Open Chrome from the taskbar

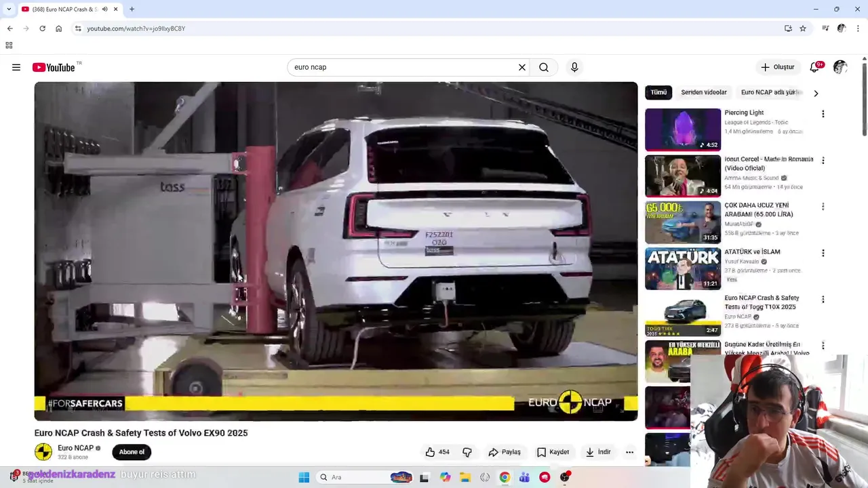[x=505, y=477]
